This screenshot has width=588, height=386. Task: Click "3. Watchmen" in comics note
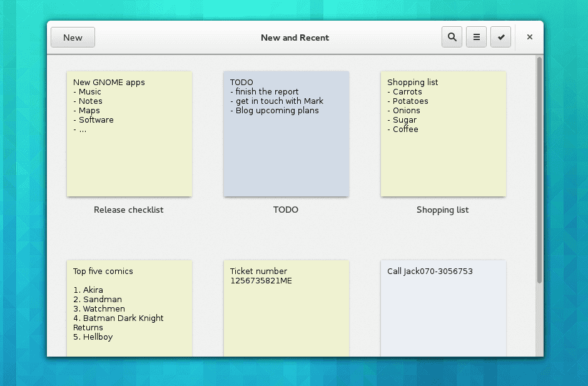point(99,308)
